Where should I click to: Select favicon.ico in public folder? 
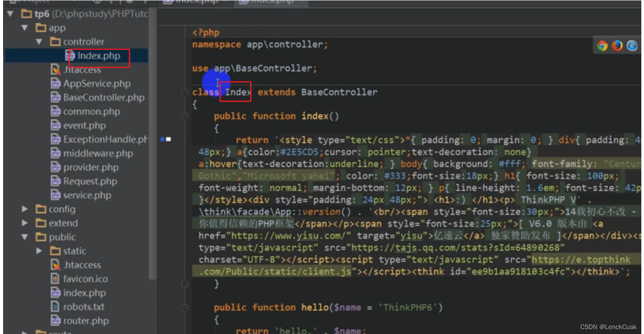85,279
